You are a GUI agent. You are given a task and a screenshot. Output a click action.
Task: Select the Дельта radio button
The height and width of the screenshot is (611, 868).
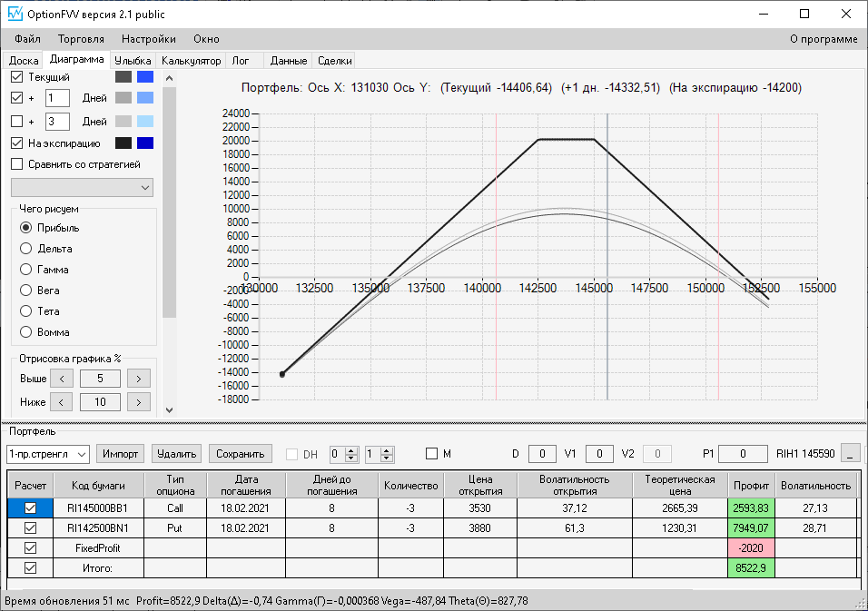(x=25, y=249)
